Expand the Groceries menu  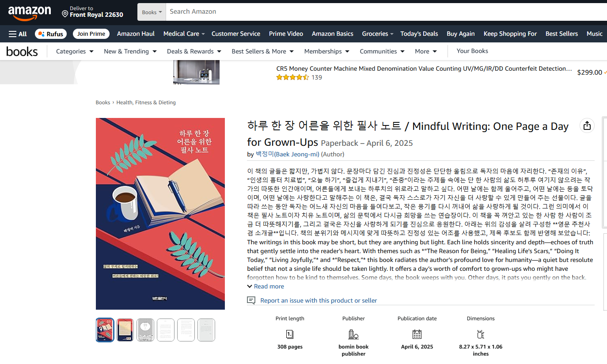(378, 34)
